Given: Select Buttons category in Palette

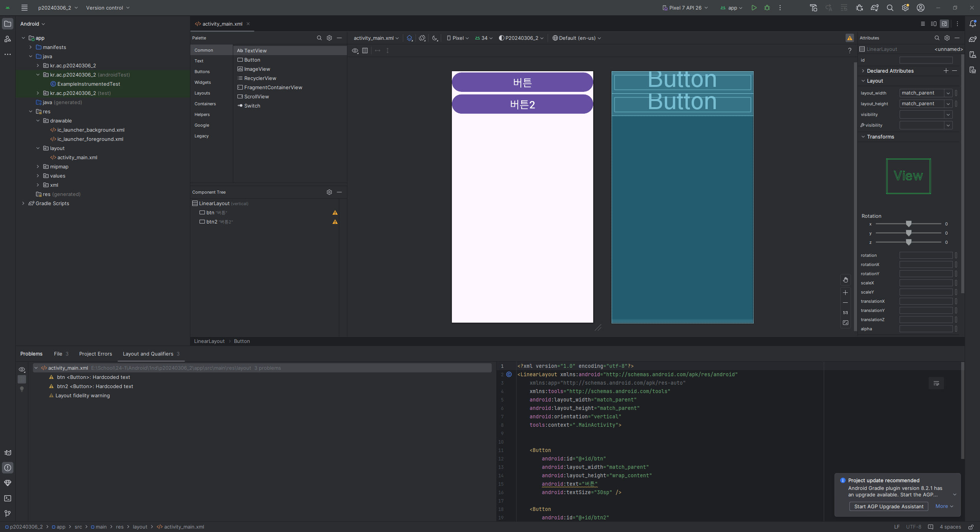Looking at the screenshot, I should click(202, 72).
